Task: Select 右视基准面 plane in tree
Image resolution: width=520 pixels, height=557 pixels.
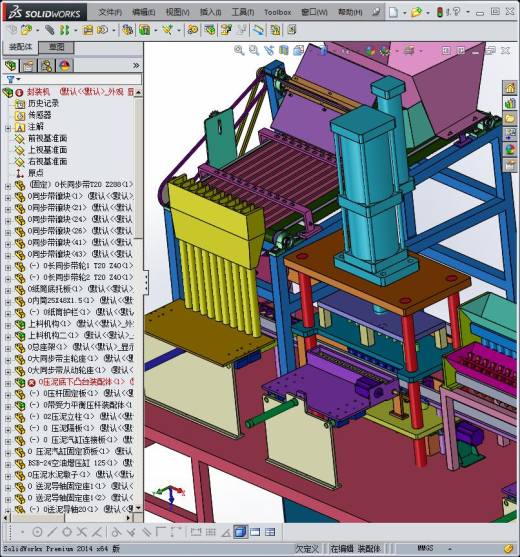Action: [48, 162]
